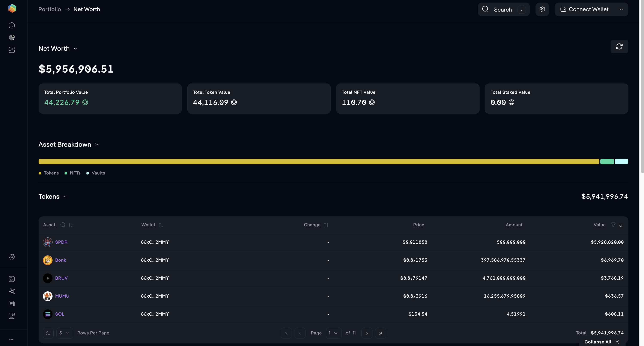Viewport: 644px width, 346px height.
Task: Go to Portfolio breadcrumb
Action: pyautogui.click(x=50, y=9)
